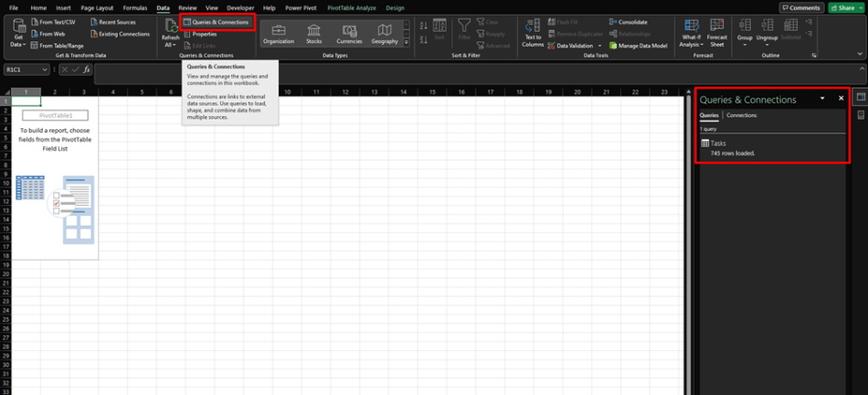Click the Comments button
Screen dimensions: 868x395
801,7
